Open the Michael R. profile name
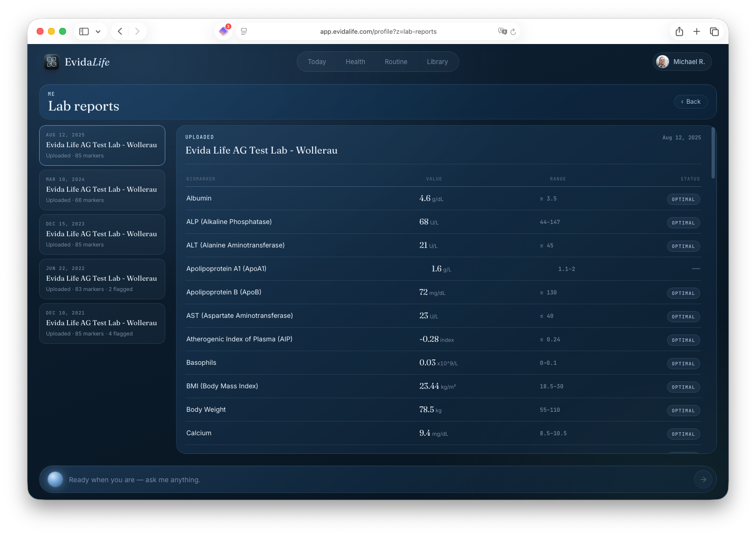 point(689,62)
